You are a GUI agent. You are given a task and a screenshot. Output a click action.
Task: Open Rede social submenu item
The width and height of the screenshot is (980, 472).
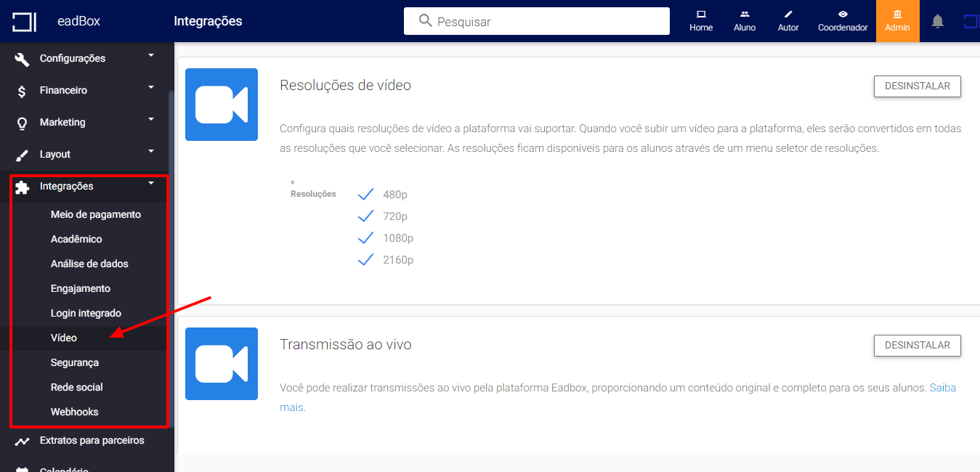(77, 387)
